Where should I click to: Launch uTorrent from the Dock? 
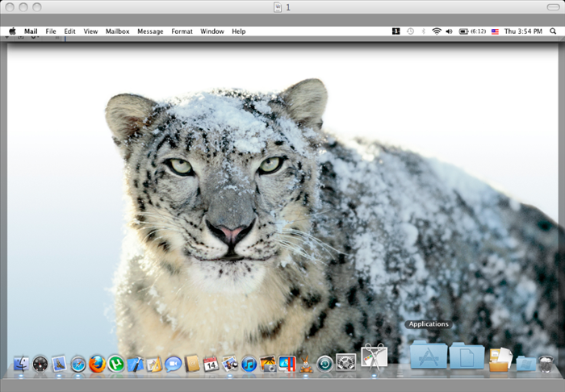point(116,364)
